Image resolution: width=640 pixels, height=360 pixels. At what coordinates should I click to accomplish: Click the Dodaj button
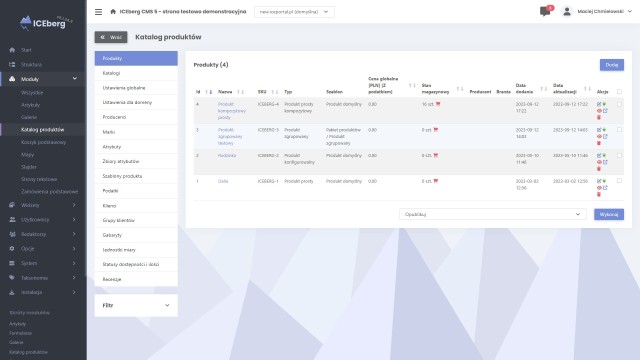611,65
